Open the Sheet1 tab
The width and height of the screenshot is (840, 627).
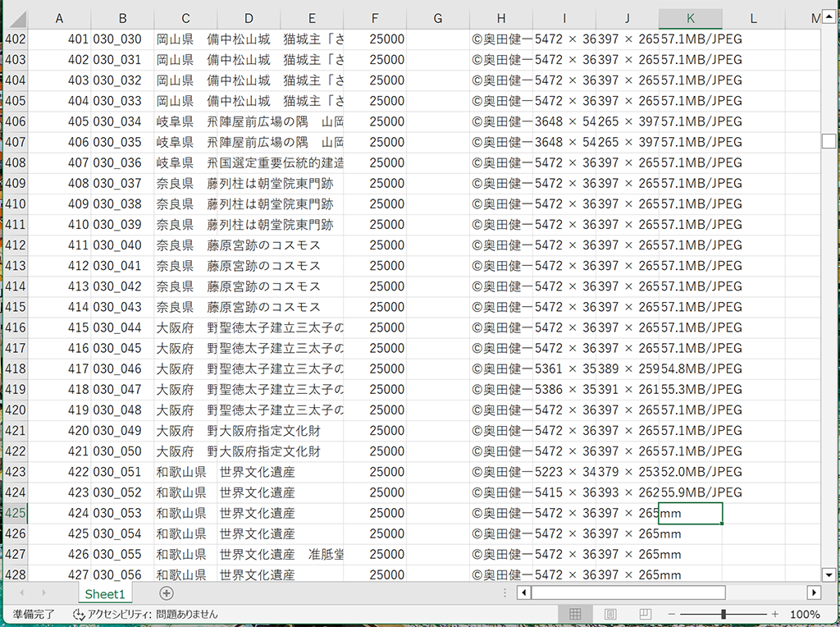[105, 593]
